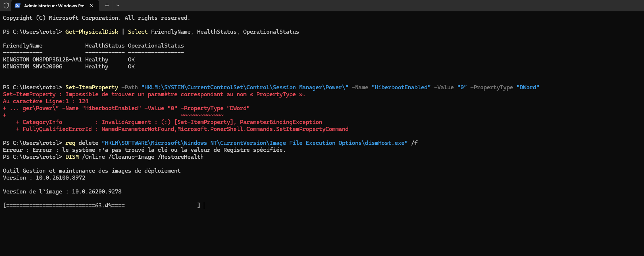
Task: Close the Administrateur PowerShell tab
Action: coord(91,5)
